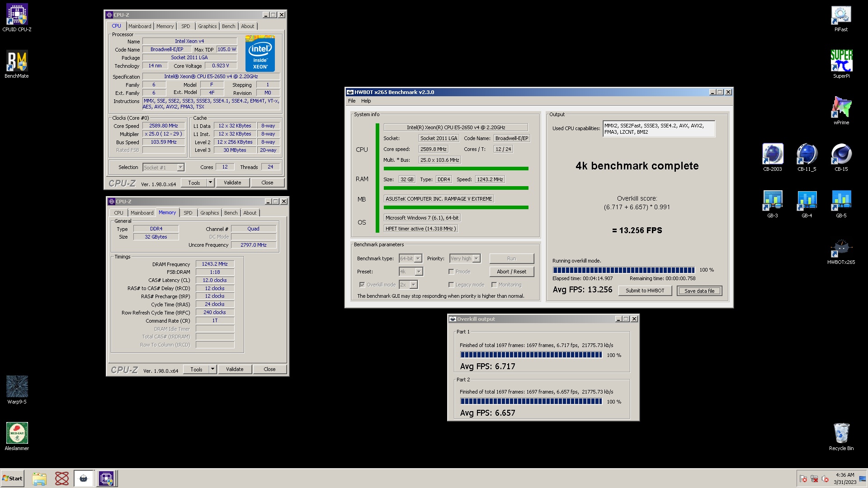The width and height of the screenshot is (868, 488).
Task: Open the CPUID CPU-Z desktop shortcut
Action: pyautogui.click(x=17, y=18)
